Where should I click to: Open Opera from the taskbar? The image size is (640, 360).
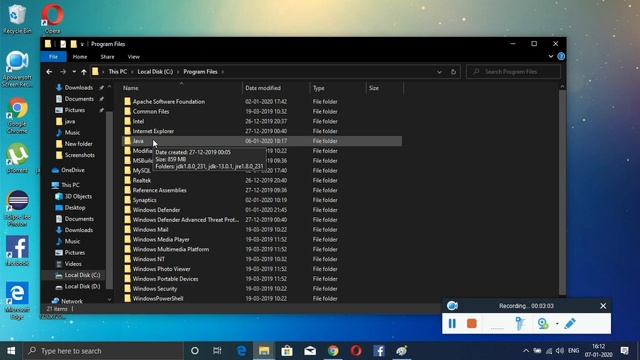pos(356,351)
